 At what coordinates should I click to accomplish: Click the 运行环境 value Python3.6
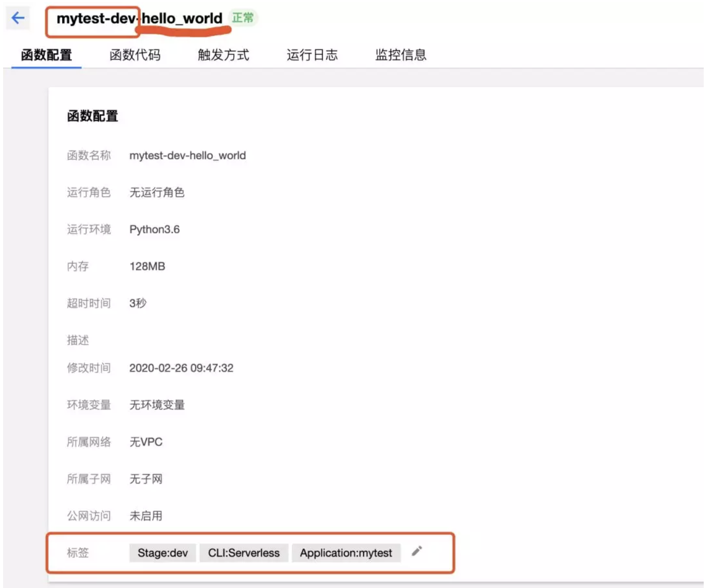tap(155, 229)
